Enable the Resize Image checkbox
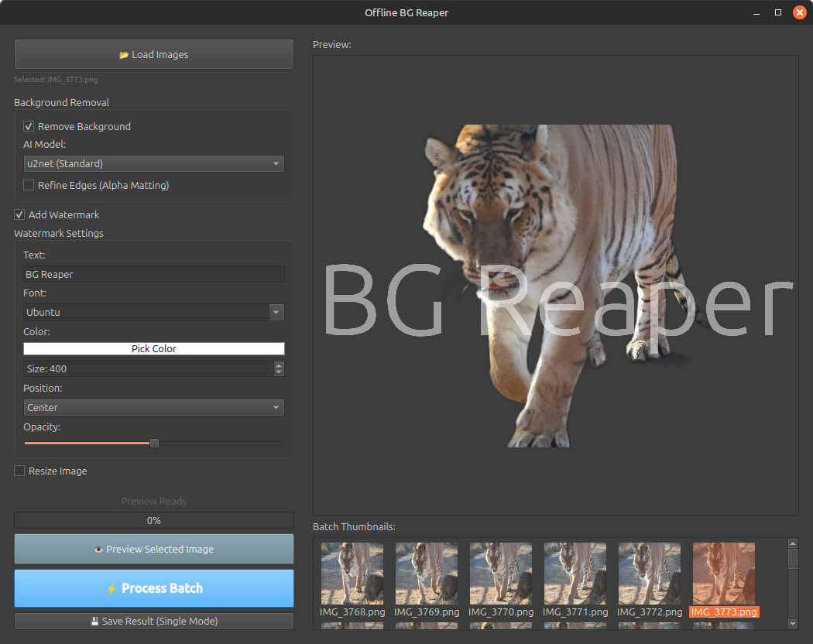Image resolution: width=813 pixels, height=644 pixels. click(19, 471)
